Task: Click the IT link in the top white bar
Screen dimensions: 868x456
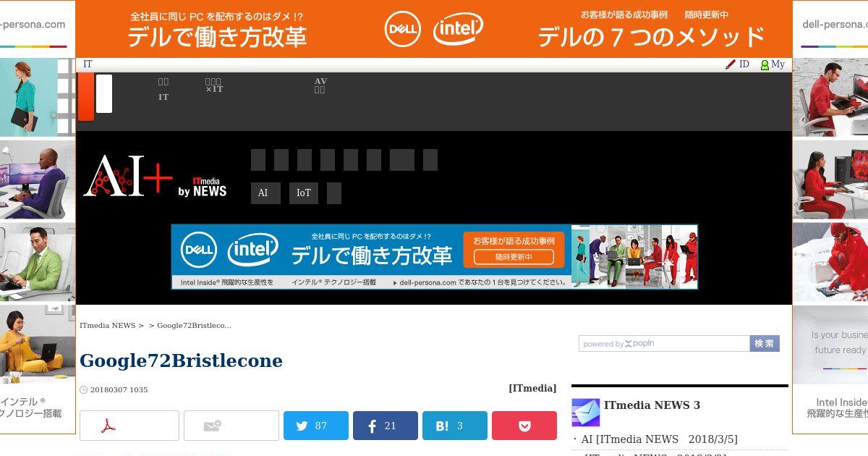Action: click(88, 64)
